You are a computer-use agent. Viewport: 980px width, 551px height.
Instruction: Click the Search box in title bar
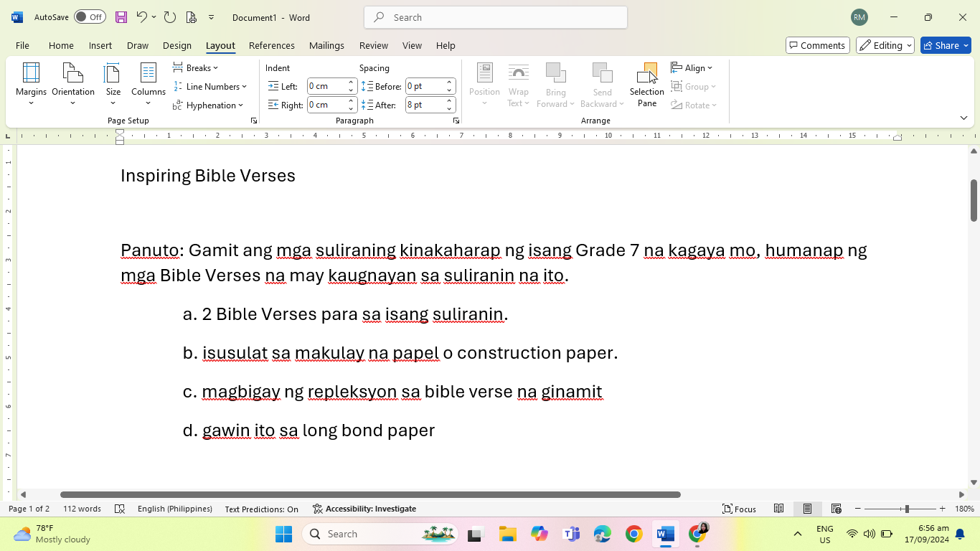click(496, 17)
